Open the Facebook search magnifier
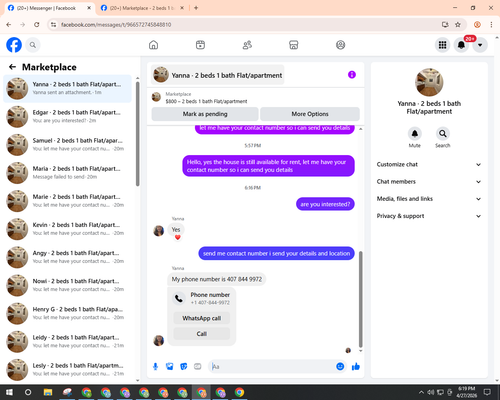 (33, 45)
